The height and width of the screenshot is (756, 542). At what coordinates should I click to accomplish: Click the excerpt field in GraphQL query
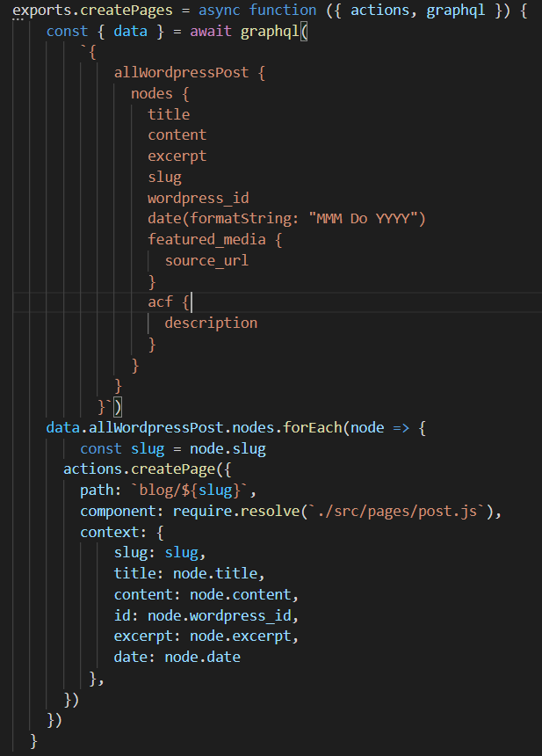177,156
